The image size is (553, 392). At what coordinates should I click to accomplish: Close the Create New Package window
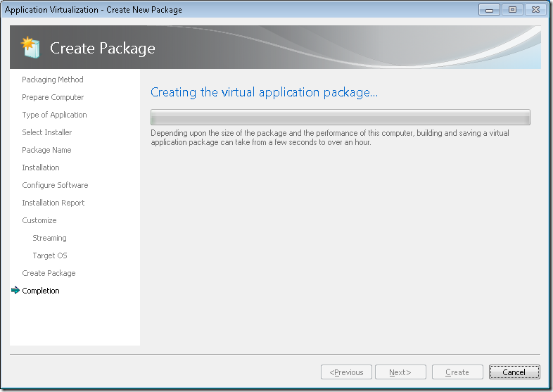pyautogui.click(x=535, y=10)
